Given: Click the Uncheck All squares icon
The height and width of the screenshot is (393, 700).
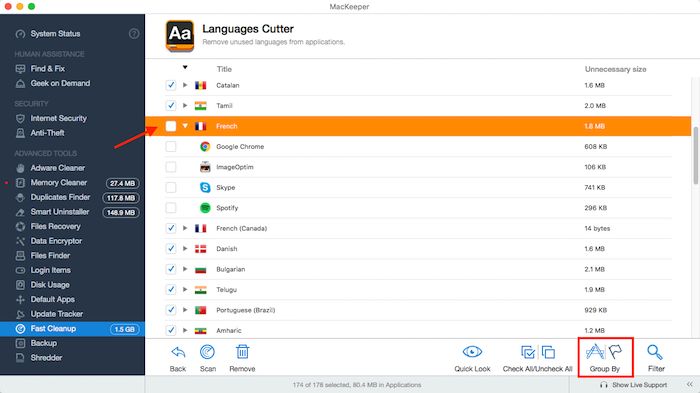Looking at the screenshot, I should [x=548, y=352].
